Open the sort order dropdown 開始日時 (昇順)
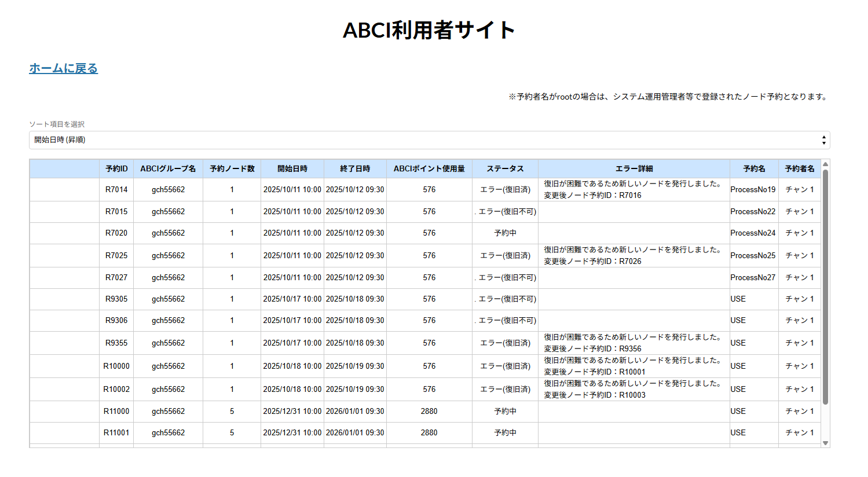The width and height of the screenshot is (868, 477). [x=428, y=140]
